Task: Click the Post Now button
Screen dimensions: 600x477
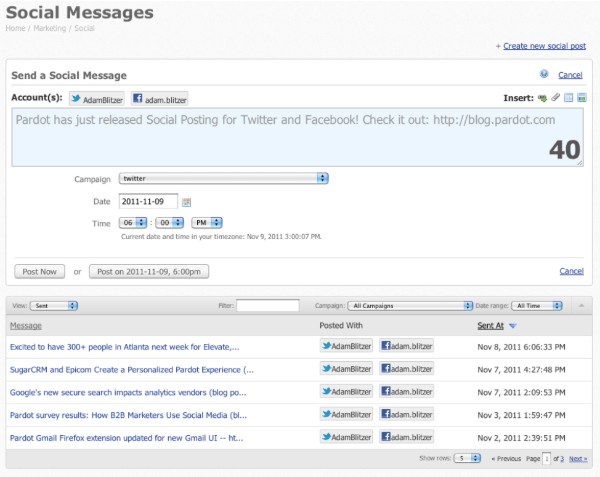Action: [39, 272]
